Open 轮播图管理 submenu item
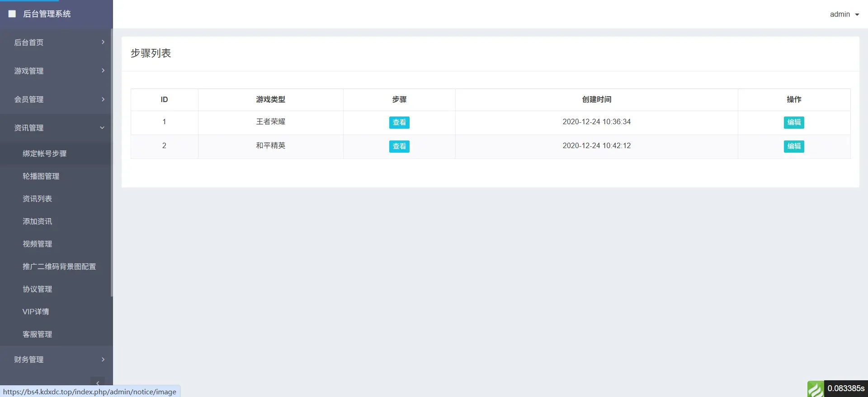The image size is (868, 397). point(41,176)
